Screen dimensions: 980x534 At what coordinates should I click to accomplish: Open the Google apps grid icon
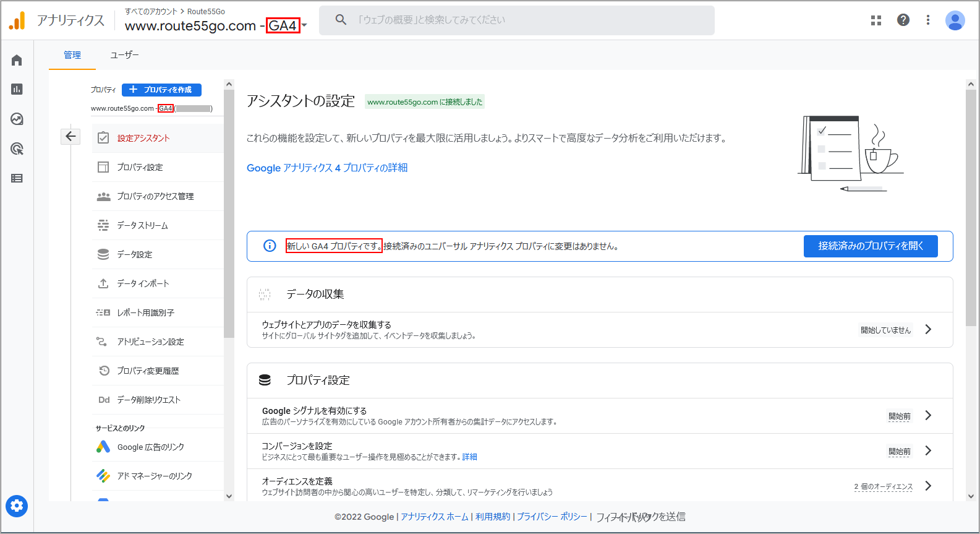(876, 20)
